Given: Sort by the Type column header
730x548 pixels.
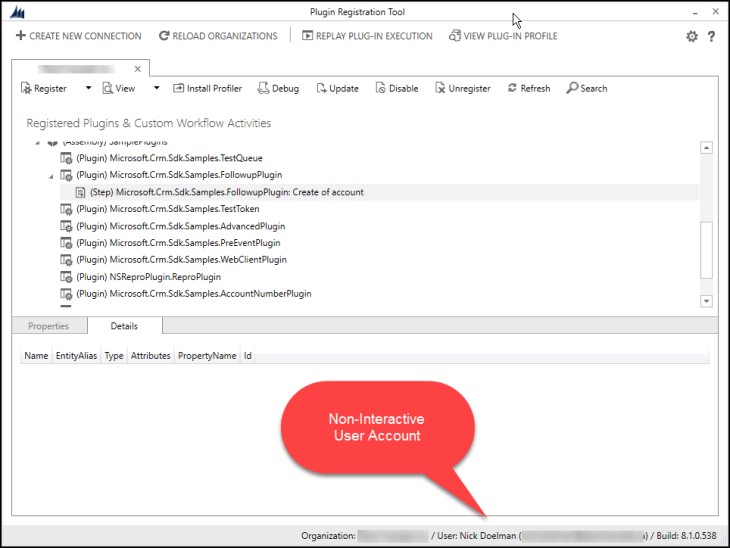Looking at the screenshot, I should pyautogui.click(x=114, y=356).
